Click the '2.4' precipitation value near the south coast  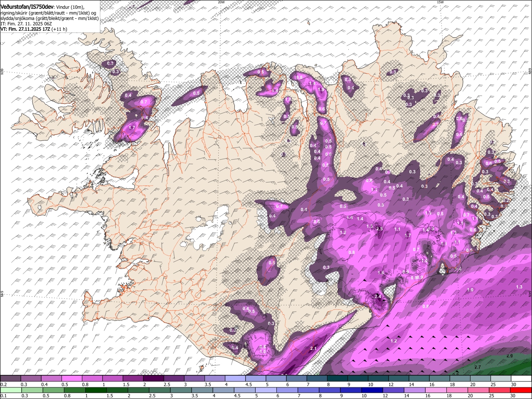click(x=378, y=296)
